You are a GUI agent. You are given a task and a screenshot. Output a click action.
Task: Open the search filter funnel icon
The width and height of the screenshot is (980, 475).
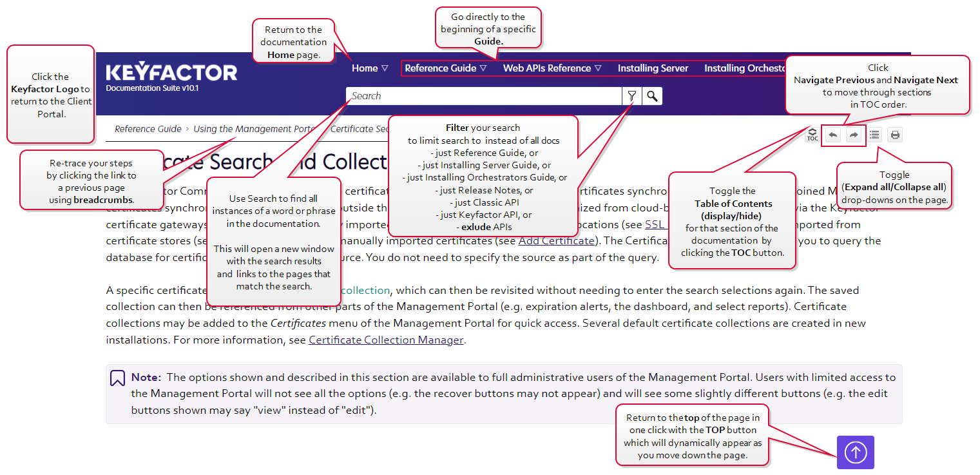pyautogui.click(x=631, y=96)
